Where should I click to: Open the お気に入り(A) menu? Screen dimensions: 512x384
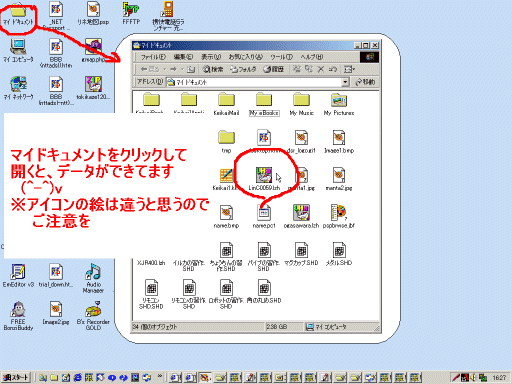point(245,57)
